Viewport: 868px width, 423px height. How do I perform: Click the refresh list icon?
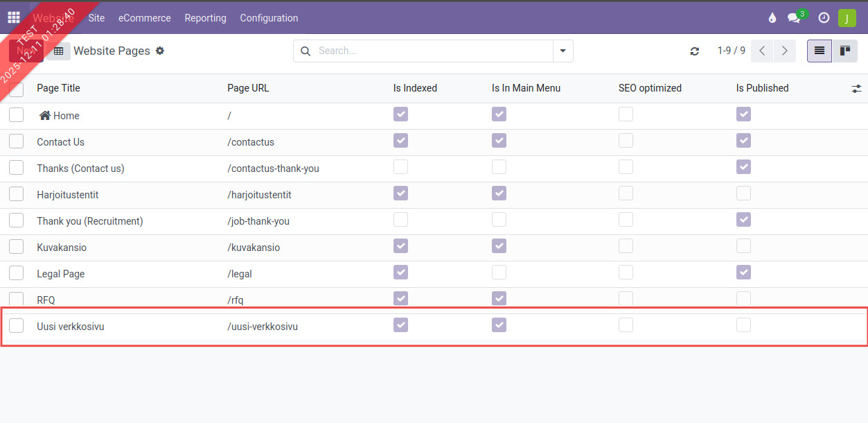click(695, 51)
